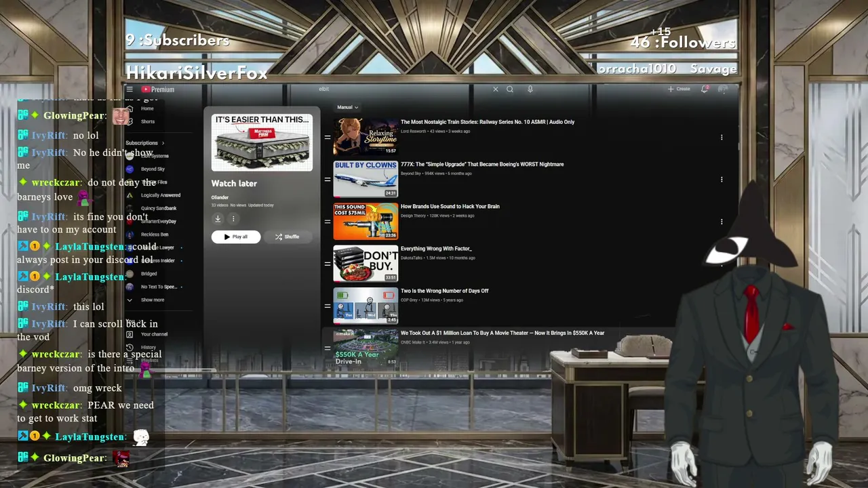The width and height of the screenshot is (868, 488).
Task: Open options menu for 777X video
Action: coord(722,180)
